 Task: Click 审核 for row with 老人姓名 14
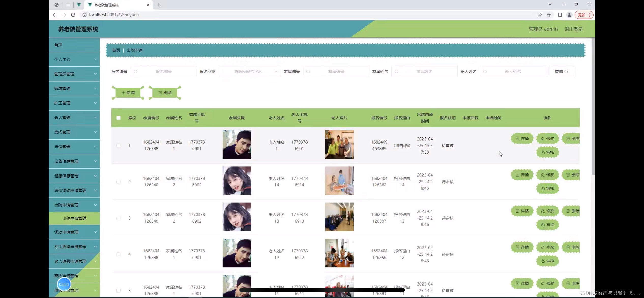coord(547,188)
